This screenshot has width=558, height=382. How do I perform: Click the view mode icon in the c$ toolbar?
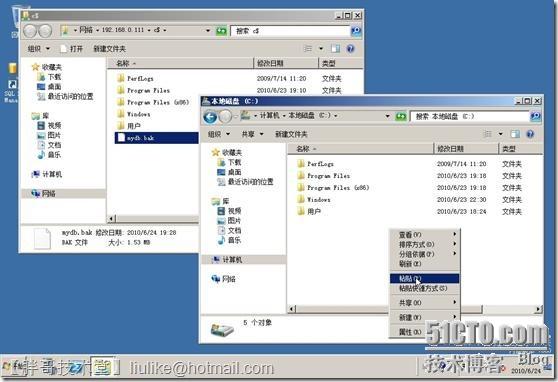(x=308, y=49)
